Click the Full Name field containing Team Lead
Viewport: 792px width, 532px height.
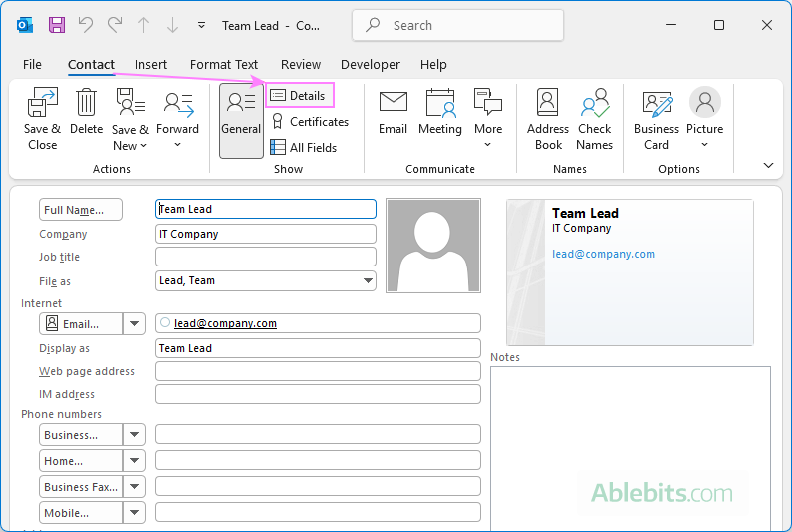tap(266, 209)
